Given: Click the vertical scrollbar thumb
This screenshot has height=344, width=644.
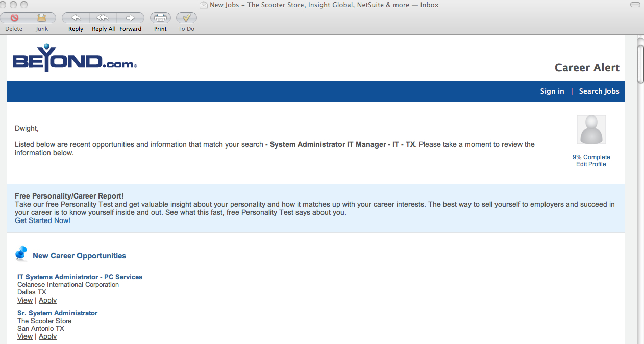Looking at the screenshot, I should [x=640, y=64].
